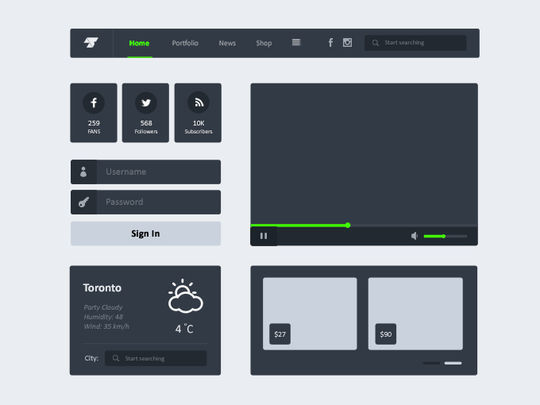Click the Sign In button
The image size is (540, 405).
tap(146, 233)
